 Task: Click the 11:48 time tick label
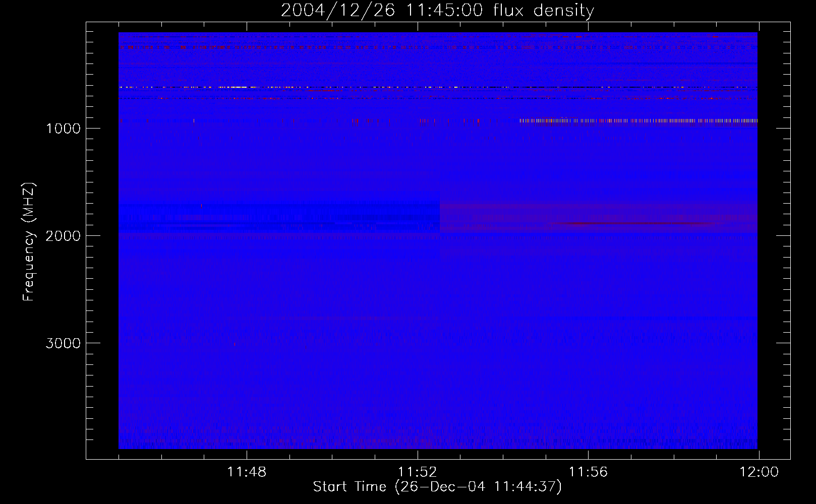tap(247, 472)
